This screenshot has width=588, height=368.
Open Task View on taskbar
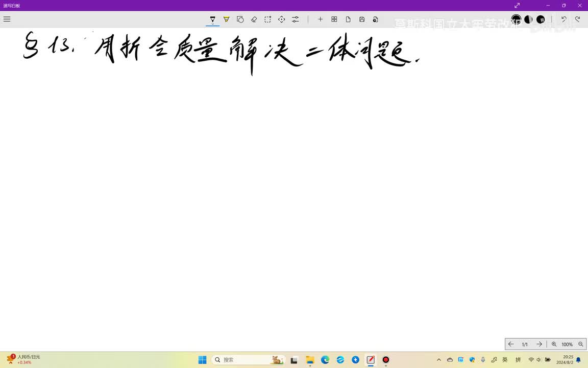tap(294, 360)
